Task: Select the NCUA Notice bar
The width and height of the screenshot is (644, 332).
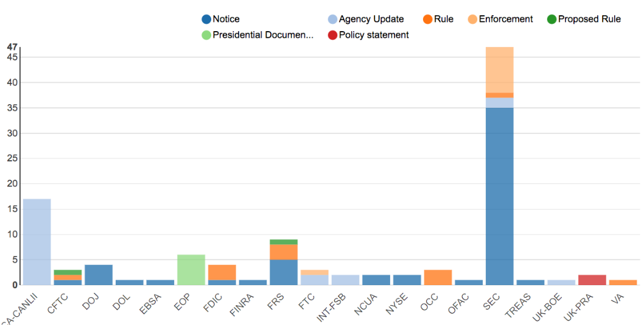Action: point(376,280)
